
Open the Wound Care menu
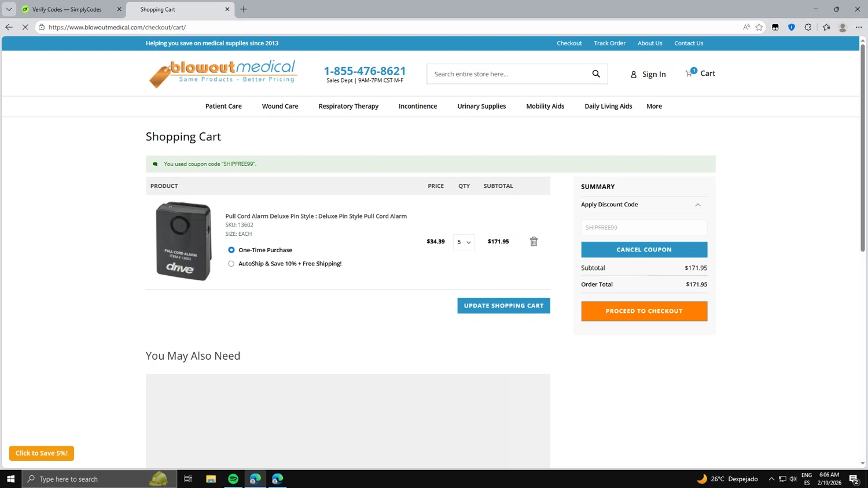point(280,106)
